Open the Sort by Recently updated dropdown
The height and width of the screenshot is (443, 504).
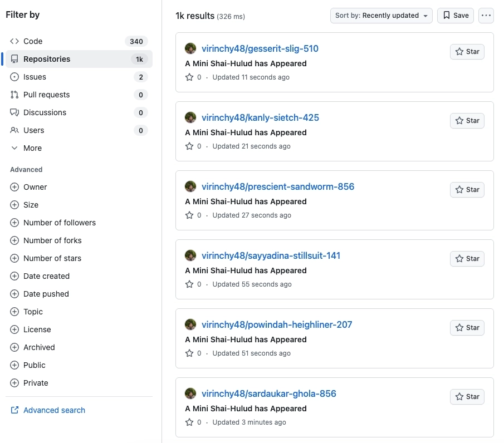pos(381,16)
